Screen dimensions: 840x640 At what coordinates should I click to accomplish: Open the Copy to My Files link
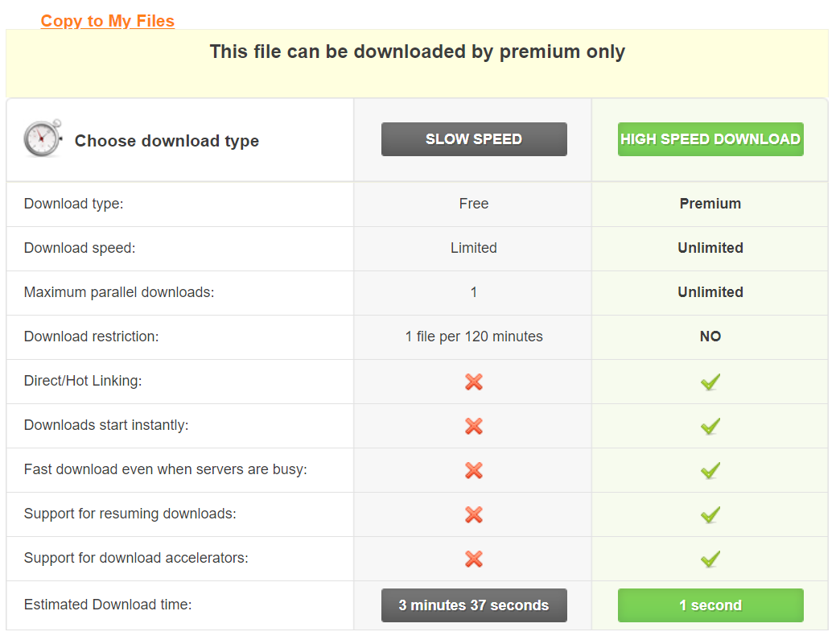[108, 21]
